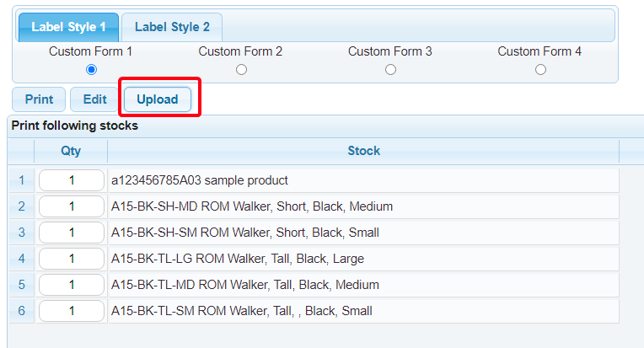Click the Upload button
The width and height of the screenshot is (644, 348).
pyautogui.click(x=158, y=99)
